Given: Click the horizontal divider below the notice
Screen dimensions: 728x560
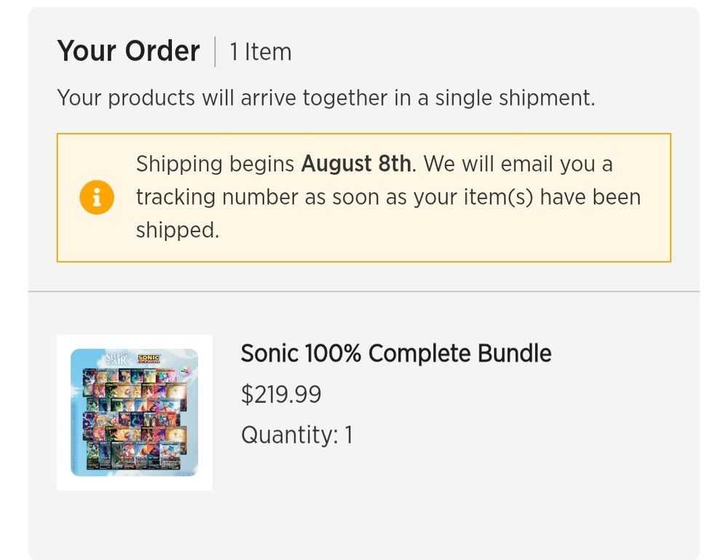Looking at the screenshot, I should click(364, 291).
